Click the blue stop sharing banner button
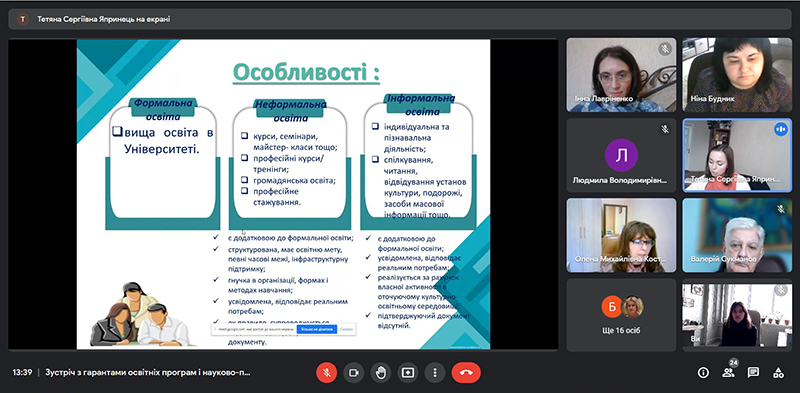The height and width of the screenshot is (393, 800). 317,329
